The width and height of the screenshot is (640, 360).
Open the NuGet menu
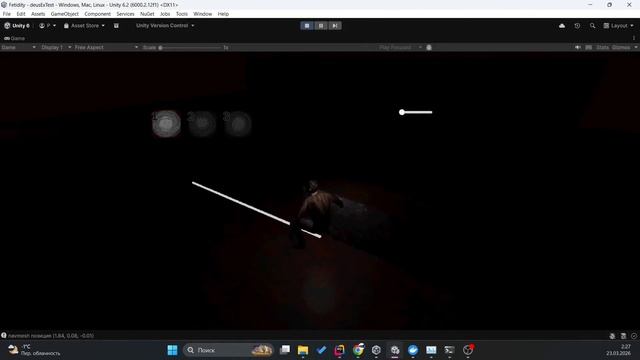point(147,14)
